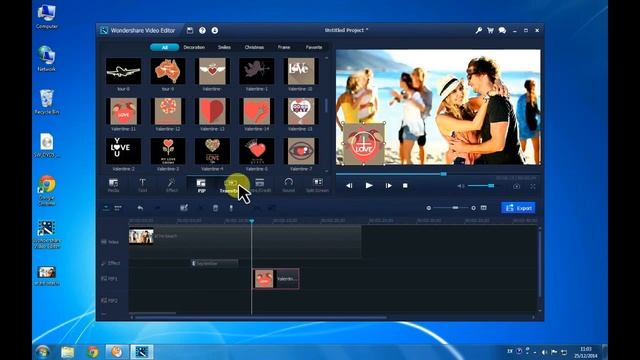This screenshot has width=640, height=360.
Task: Click the record voiceover microphone icon
Action: 231,208
